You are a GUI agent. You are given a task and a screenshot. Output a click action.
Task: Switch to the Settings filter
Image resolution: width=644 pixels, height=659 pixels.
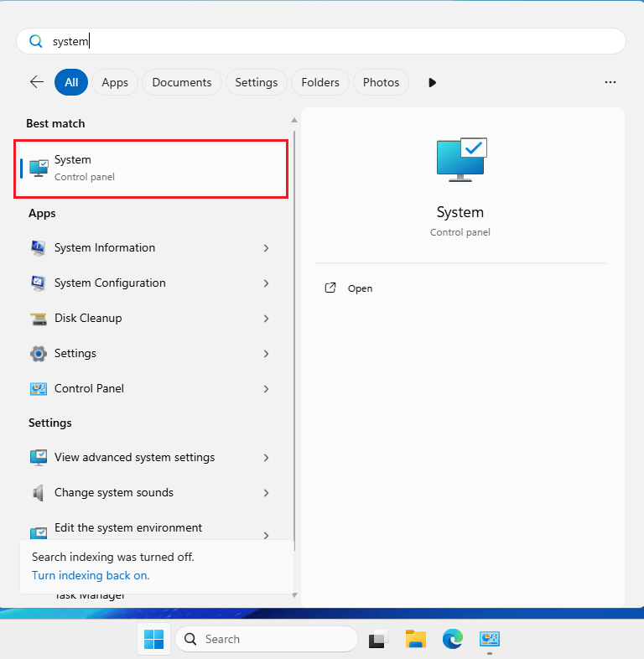(x=257, y=82)
